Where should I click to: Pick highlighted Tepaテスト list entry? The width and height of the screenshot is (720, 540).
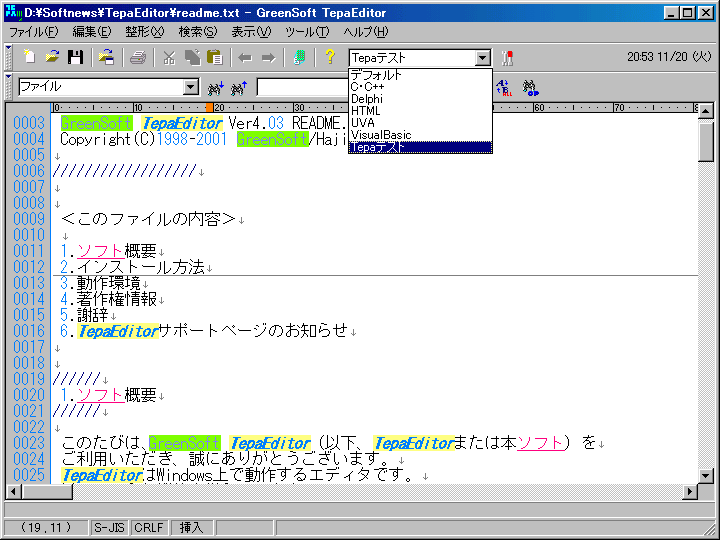pyautogui.click(x=420, y=147)
